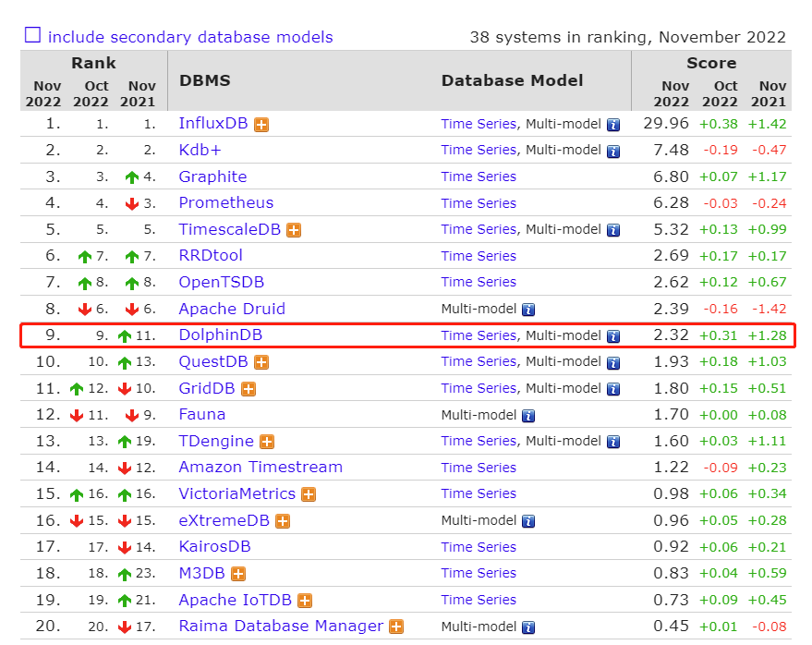Open Time Series link in Amazon Timestream row
The image size is (812, 645).
479,468
